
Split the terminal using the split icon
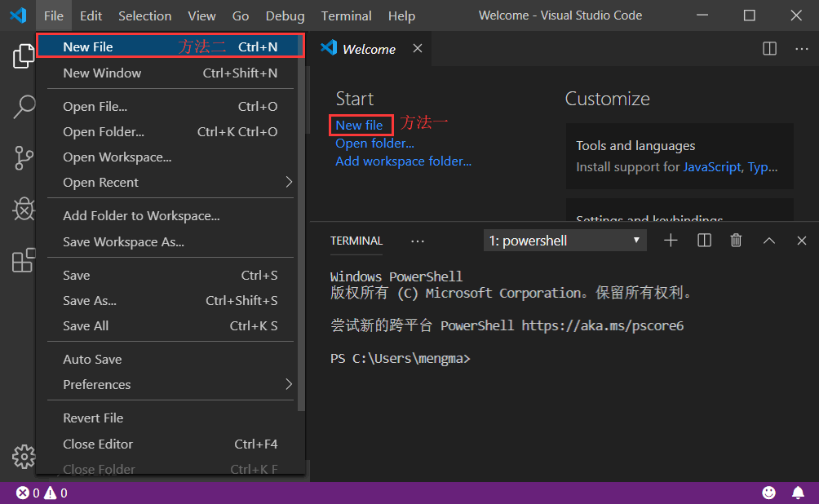point(703,240)
